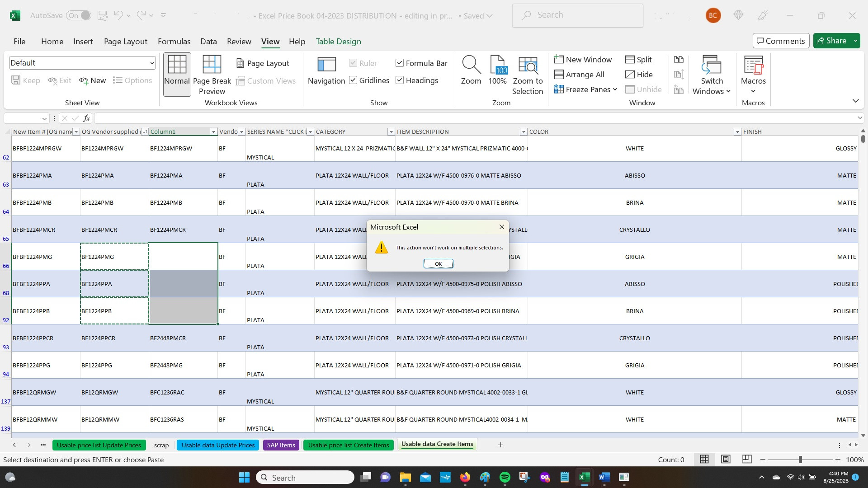The image size is (868, 488).
Task: Expand the Workbook Views dropdown
Action: tap(231, 103)
